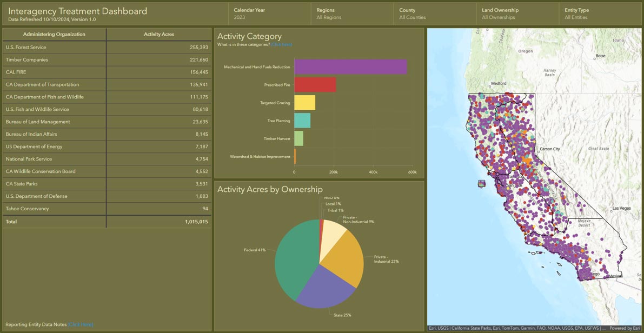
Task: Select the CAL FIRE table row
Action: coord(107,72)
